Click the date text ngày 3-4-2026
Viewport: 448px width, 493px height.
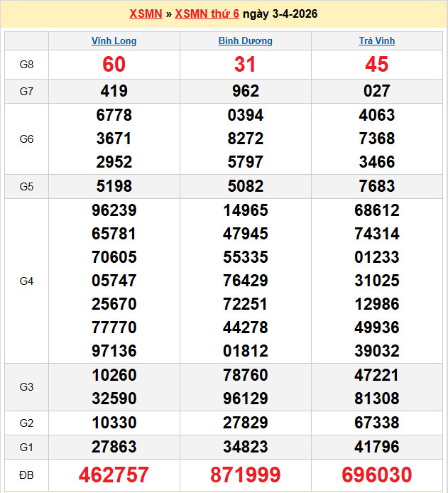tap(280, 14)
